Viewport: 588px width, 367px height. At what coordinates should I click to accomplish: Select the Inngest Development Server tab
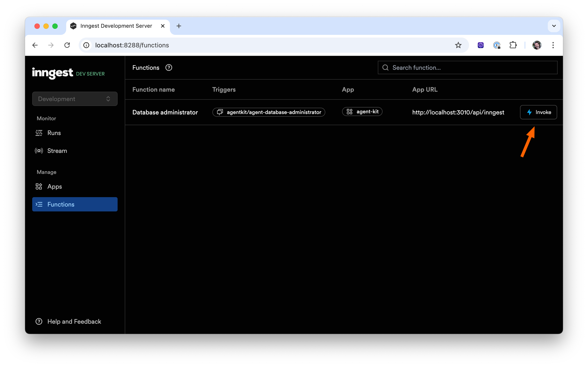pyautogui.click(x=116, y=26)
